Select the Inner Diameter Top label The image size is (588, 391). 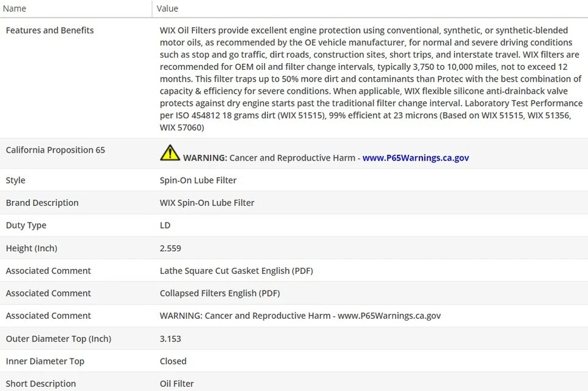[x=45, y=362]
